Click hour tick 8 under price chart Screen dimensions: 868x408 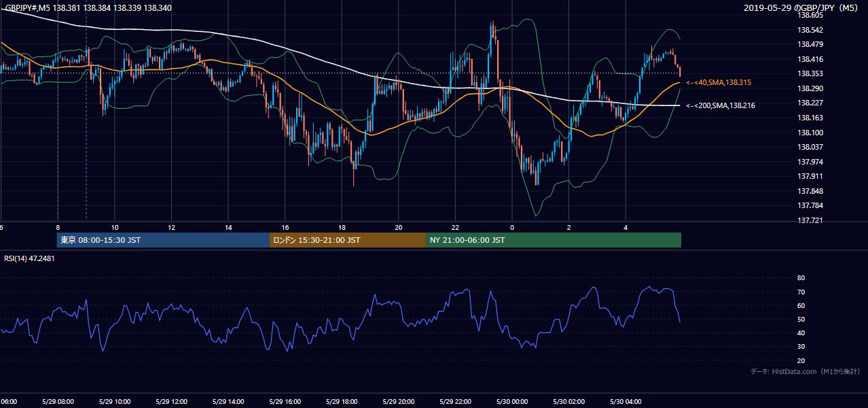[x=58, y=227]
